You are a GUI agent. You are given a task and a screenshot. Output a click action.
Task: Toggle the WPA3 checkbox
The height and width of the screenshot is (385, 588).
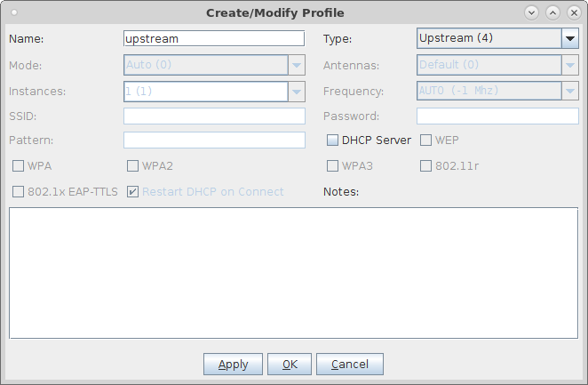coord(333,165)
